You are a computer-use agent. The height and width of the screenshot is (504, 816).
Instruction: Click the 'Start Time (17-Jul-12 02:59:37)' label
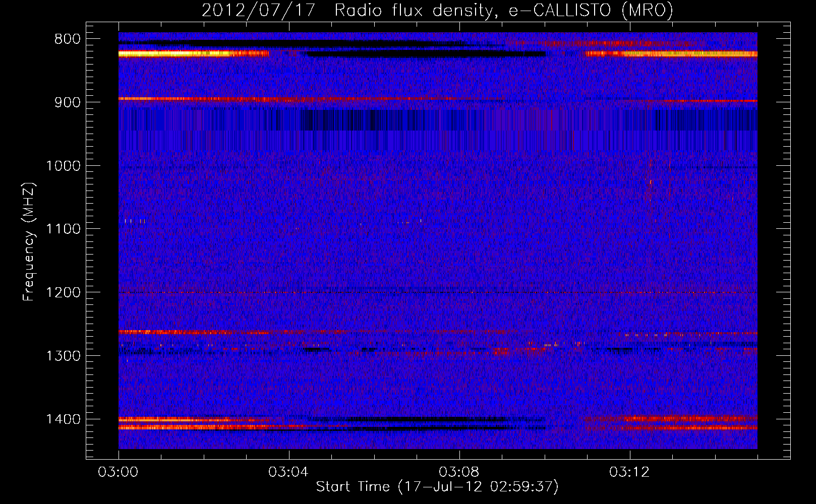point(437,487)
